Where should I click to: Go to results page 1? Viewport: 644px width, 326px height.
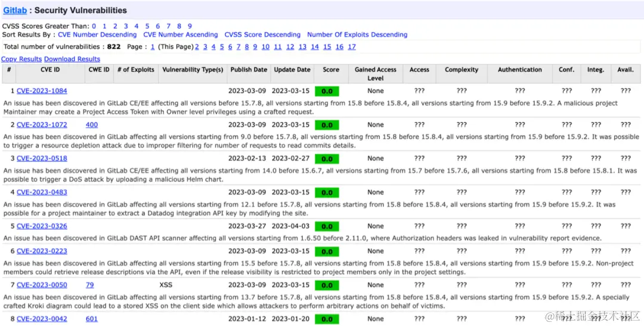point(153,47)
